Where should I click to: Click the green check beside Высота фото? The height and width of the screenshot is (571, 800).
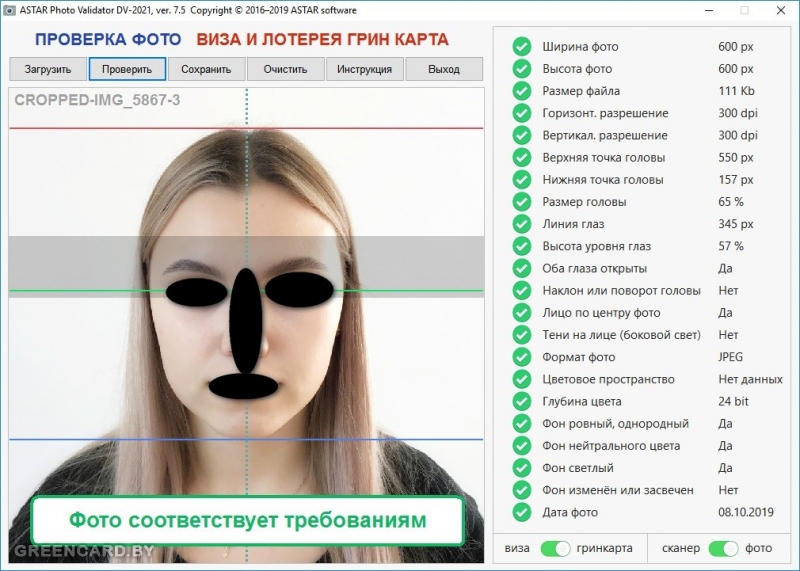point(521,68)
